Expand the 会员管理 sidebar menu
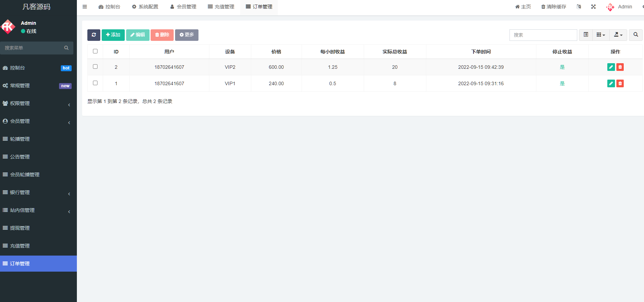Image resolution: width=644 pixels, height=302 pixels. [38, 121]
